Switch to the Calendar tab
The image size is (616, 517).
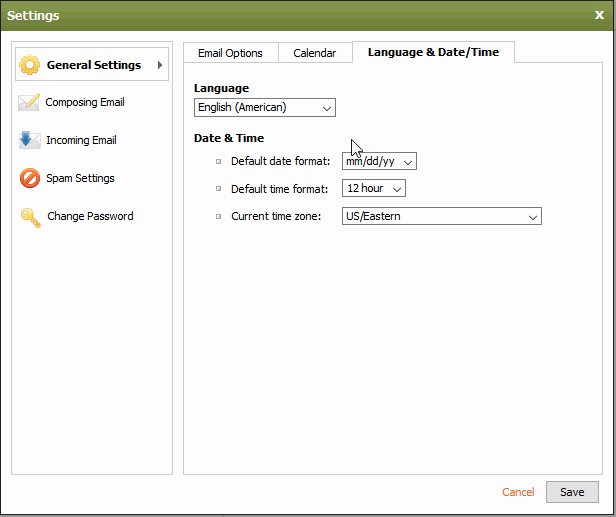pyautogui.click(x=315, y=53)
